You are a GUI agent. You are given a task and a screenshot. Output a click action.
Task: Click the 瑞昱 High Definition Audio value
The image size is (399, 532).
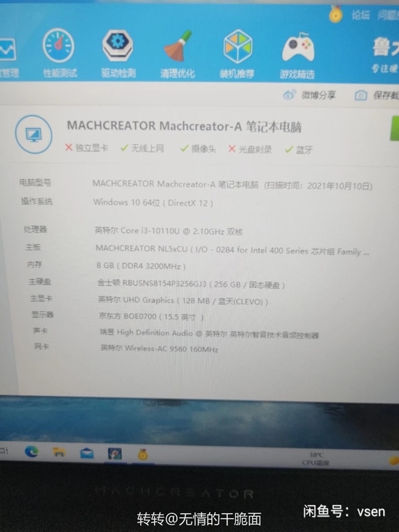209,333
